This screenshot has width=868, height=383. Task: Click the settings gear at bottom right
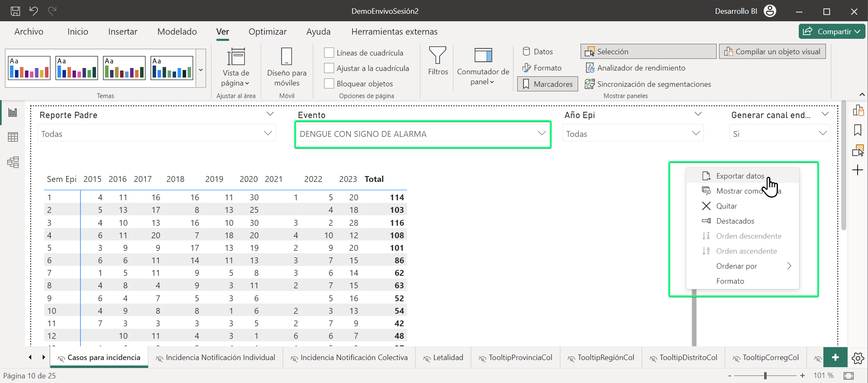tap(858, 358)
